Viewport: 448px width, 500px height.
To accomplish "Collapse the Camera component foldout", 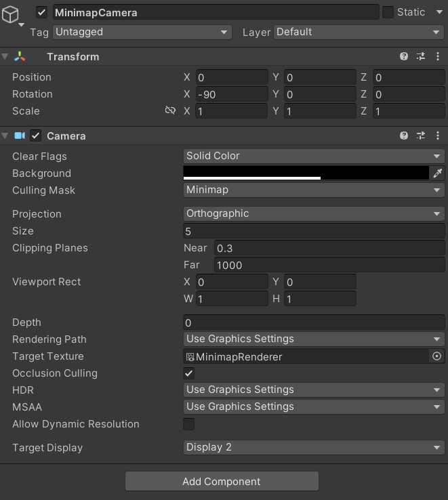I will (x=5, y=136).
